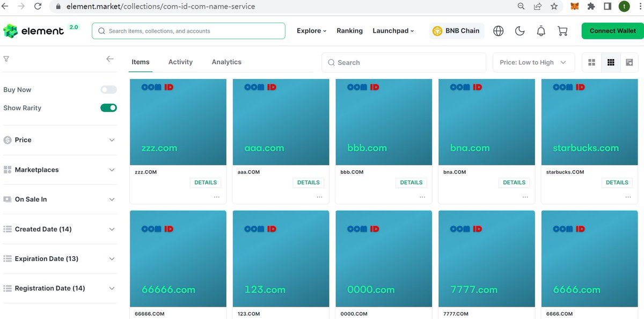644x319 pixels.
Task: Click the site lock icon
Action: [x=58, y=7]
